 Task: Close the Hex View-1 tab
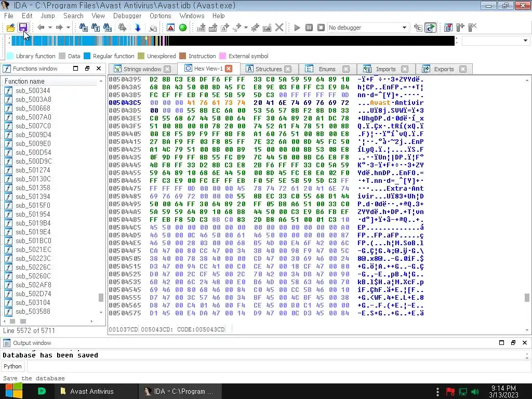(229, 69)
